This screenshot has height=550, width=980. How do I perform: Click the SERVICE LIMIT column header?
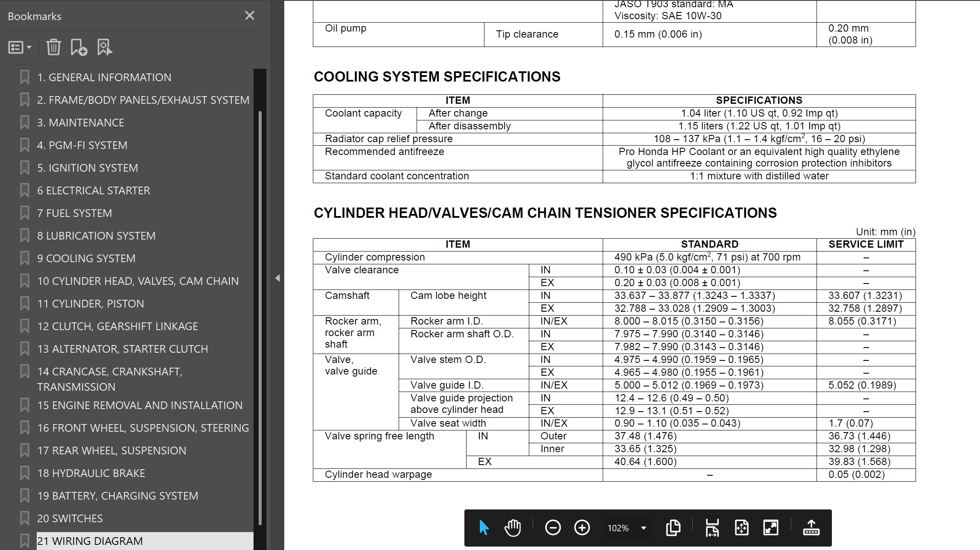click(x=866, y=244)
